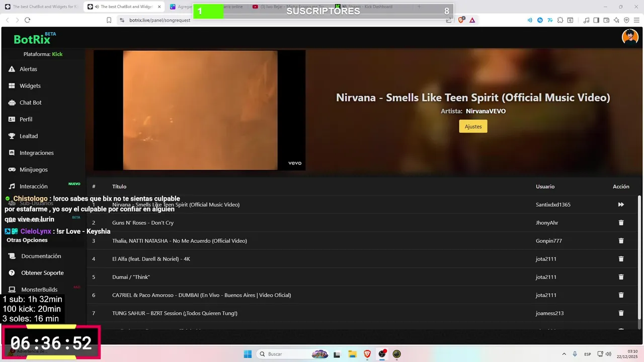Open the Windows Start menu
The width and height of the screenshot is (644, 362).
248,354
